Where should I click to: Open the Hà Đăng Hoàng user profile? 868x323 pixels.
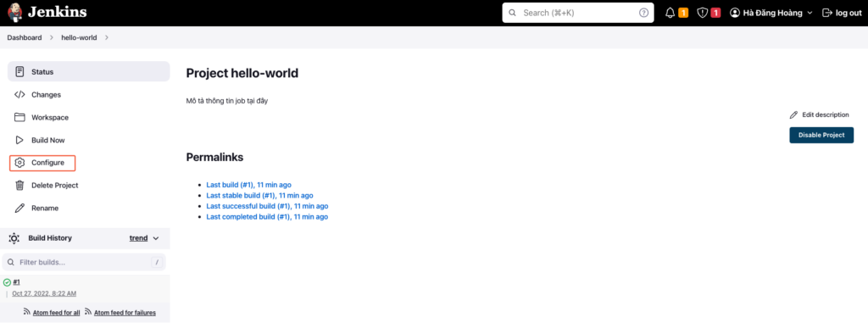tap(772, 13)
